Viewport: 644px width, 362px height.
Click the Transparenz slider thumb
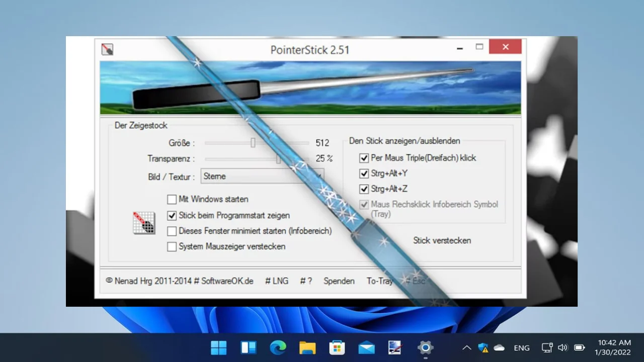coord(278,159)
